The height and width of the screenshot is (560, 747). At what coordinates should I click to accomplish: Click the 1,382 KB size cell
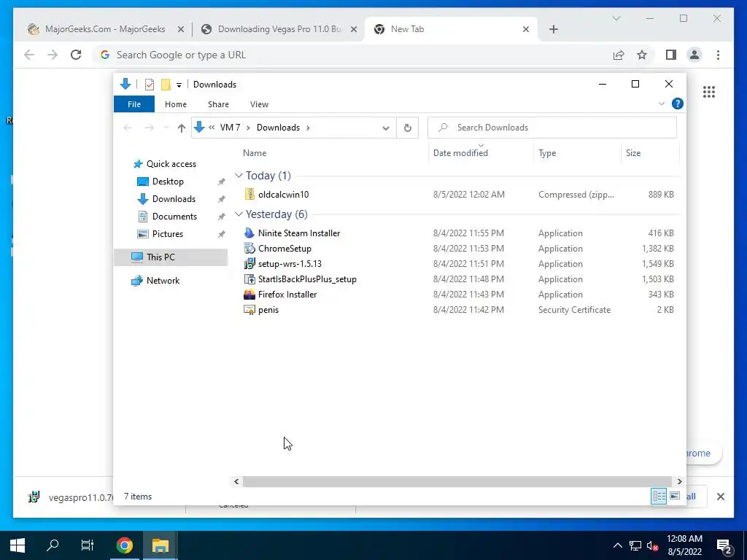click(x=657, y=249)
